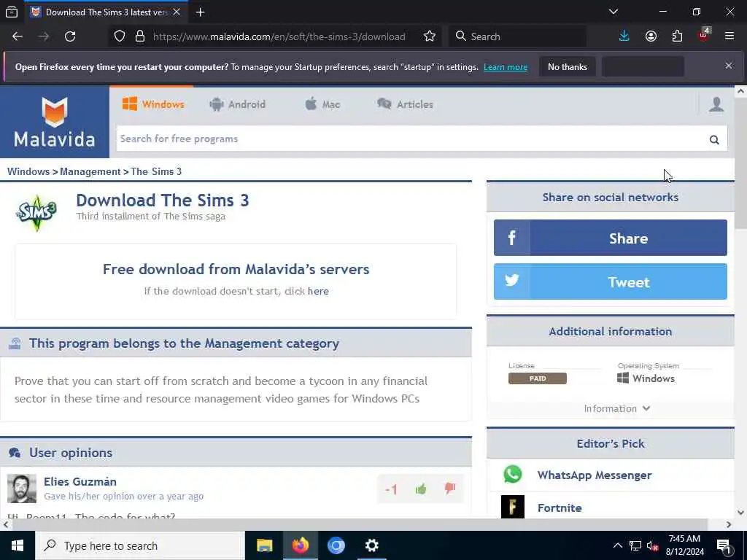Click the WhatsApp Messenger icon
This screenshot has width=747, height=560.
coord(513,474)
